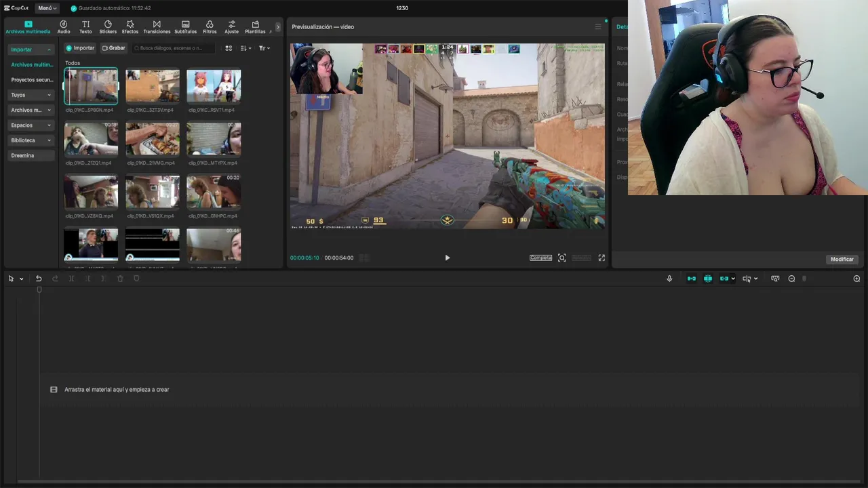Click the Importar media button
Viewport: 868px width, 488px height.
(80, 48)
